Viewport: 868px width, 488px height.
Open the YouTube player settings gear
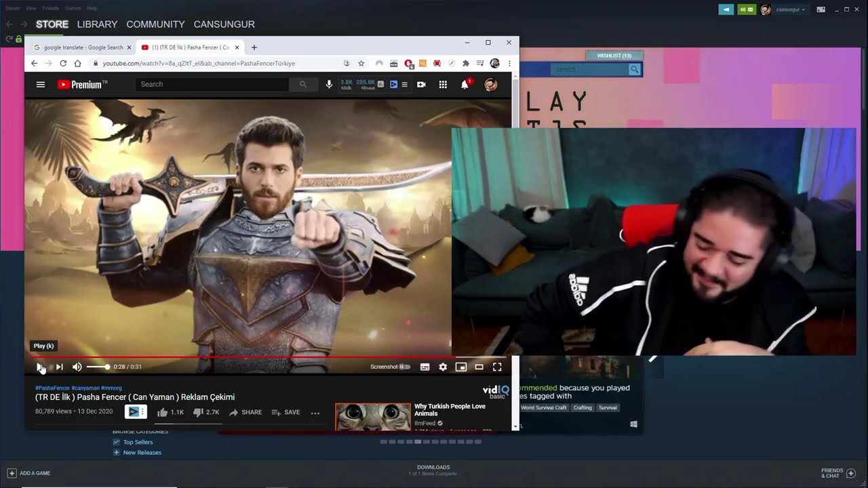click(443, 367)
